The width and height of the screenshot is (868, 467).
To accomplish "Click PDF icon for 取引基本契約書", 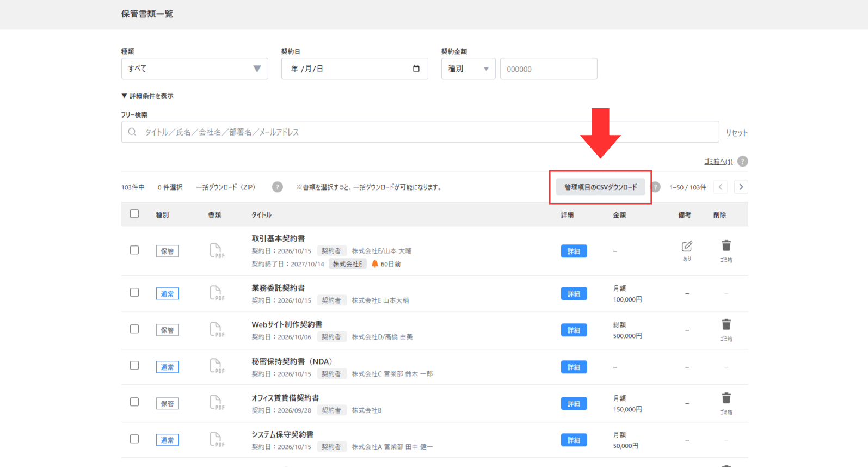I will pos(217,250).
